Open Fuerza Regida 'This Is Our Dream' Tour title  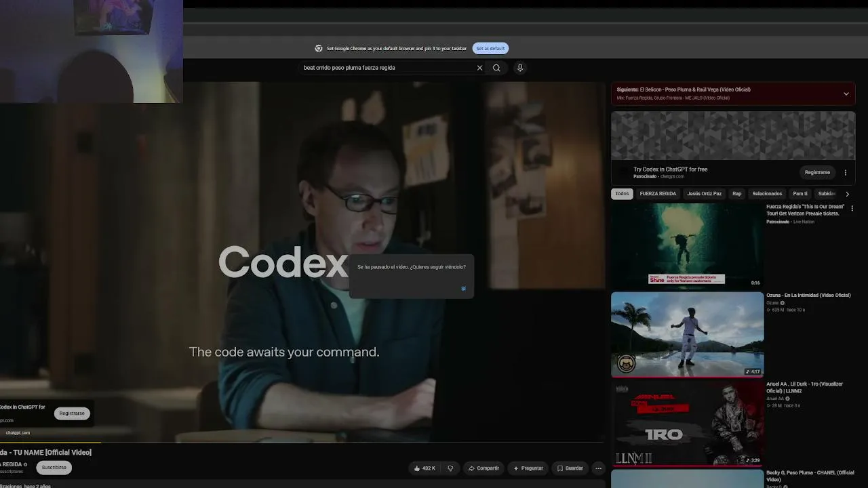806,210
